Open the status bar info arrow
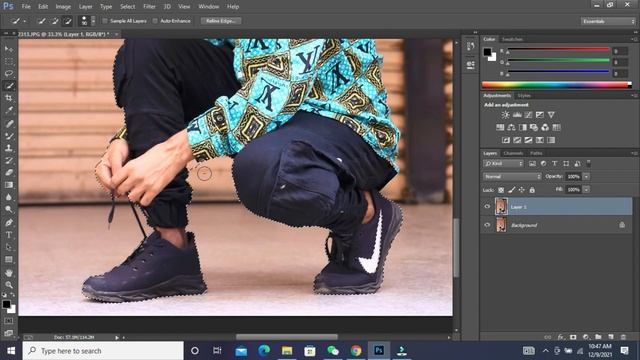640x360 pixels. [x=117, y=337]
